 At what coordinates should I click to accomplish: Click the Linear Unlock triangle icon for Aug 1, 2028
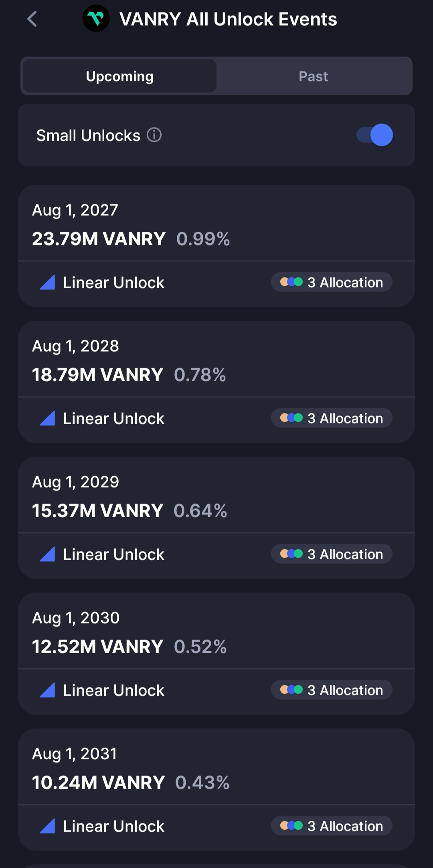coord(48,418)
